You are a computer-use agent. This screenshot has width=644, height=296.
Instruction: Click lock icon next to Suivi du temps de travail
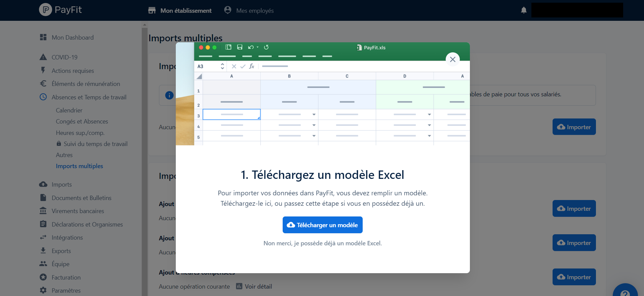click(x=59, y=143)
